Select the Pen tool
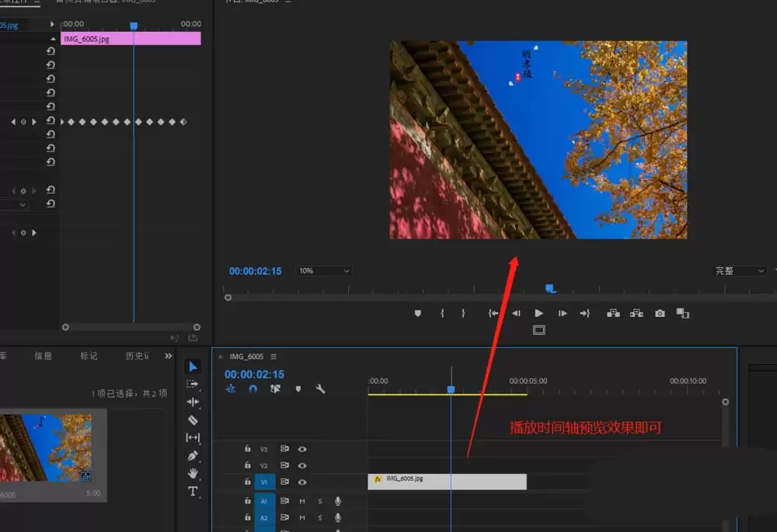777x532 pixels. pyautogui.click(x=193, y=457)
